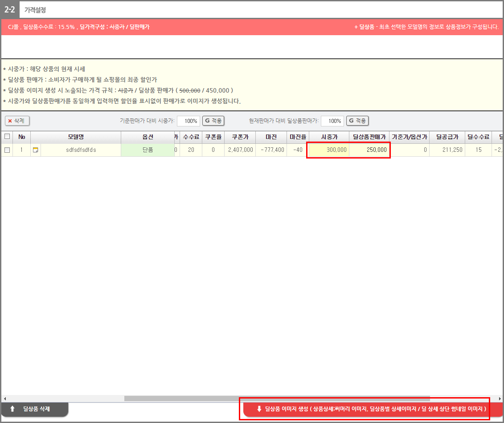Click the 삭제 button with red X
Image resolution: width=504 pixels, height=423 pixels.
(x=17, y=121)
